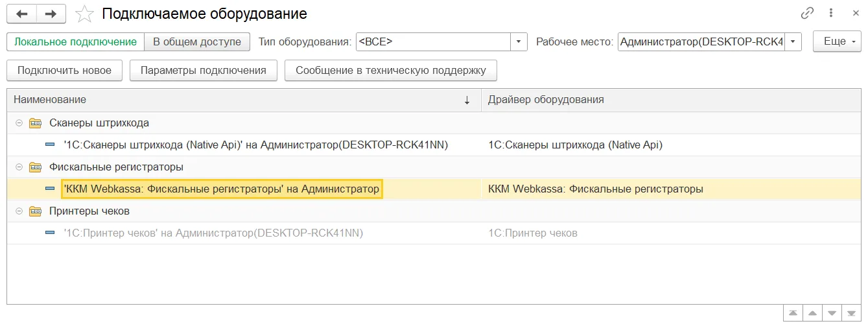Jump to first row with list navigation arrow
Screen dimensions: 868x328
pyautogui.click(x=792, y=313)
